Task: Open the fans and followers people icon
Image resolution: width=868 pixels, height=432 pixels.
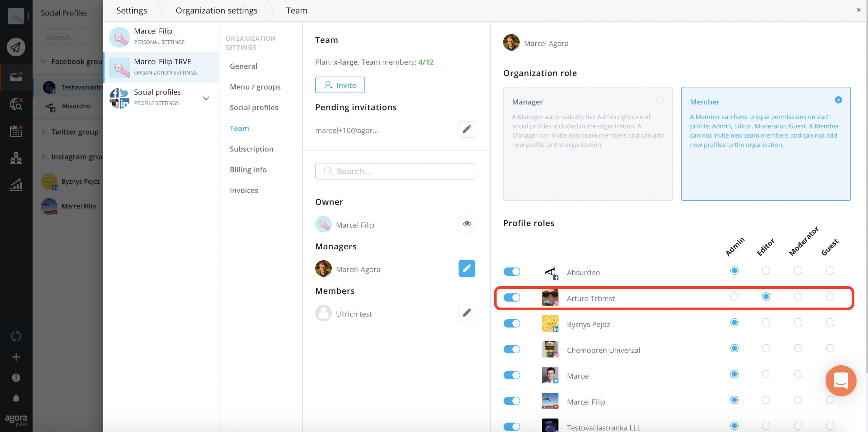Action: 16,158
